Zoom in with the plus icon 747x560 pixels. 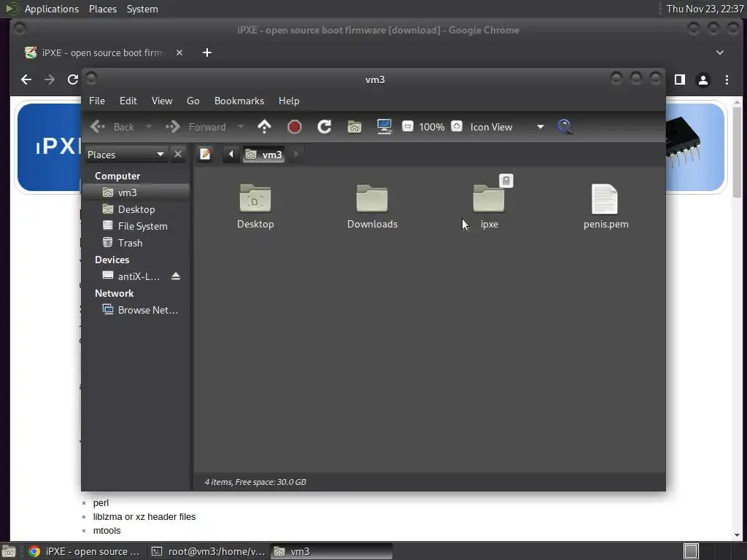click(457, 126)
